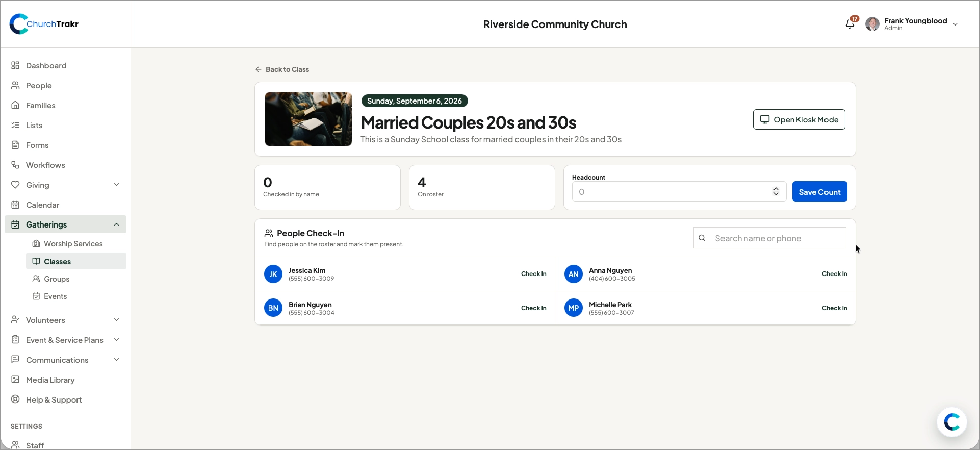Adjust the Headcount stepper arrows
Image resolution: width=980 pixels, height=450 pixels.
click(776, 192)
